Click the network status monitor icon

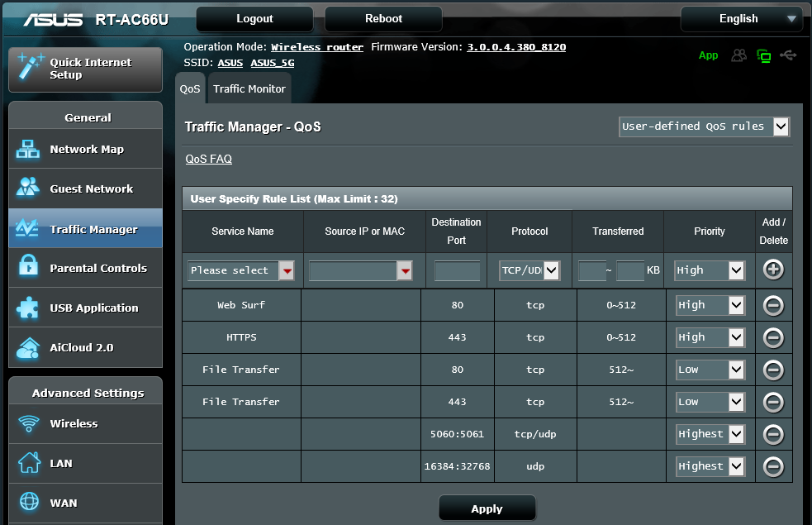[764, 55]
